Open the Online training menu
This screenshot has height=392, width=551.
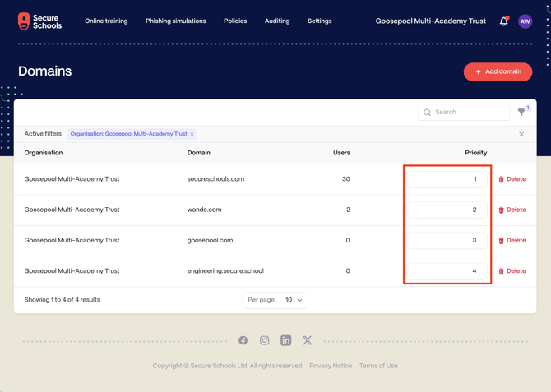[106, 21]
